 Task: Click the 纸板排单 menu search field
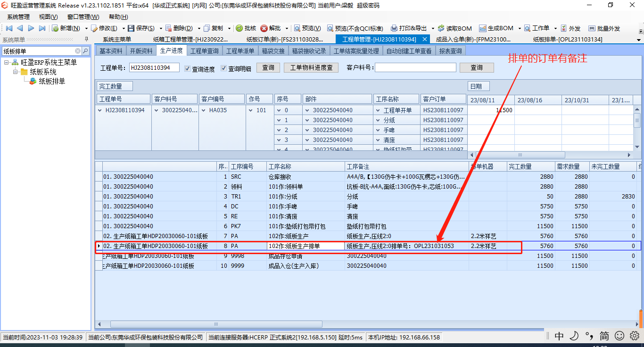tap(38, 51)
